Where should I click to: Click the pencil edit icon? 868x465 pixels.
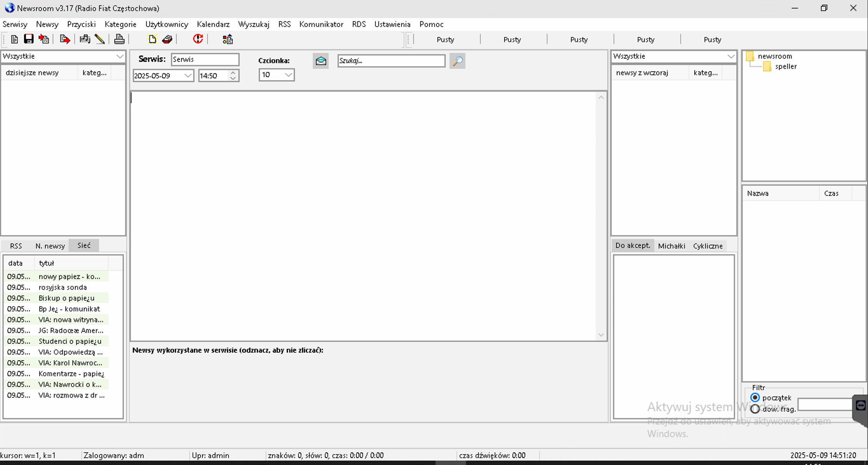coord(100,39)
